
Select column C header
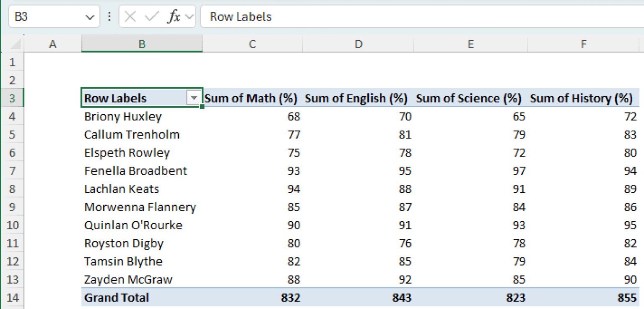point(252,43)
